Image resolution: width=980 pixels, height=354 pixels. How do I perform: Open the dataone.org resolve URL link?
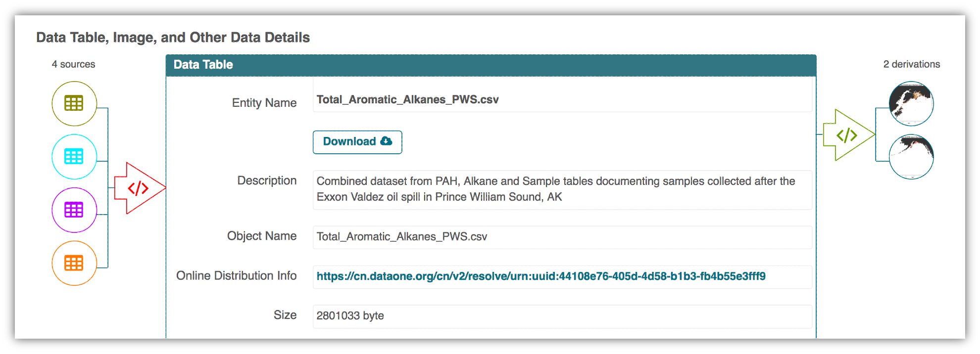pos(541,276)
